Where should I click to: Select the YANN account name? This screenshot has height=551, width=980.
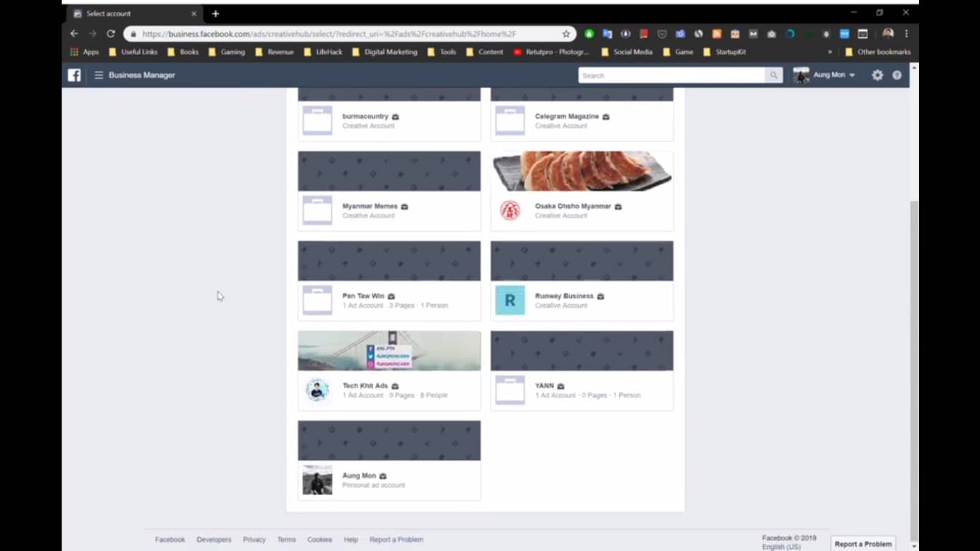point(545,385)
